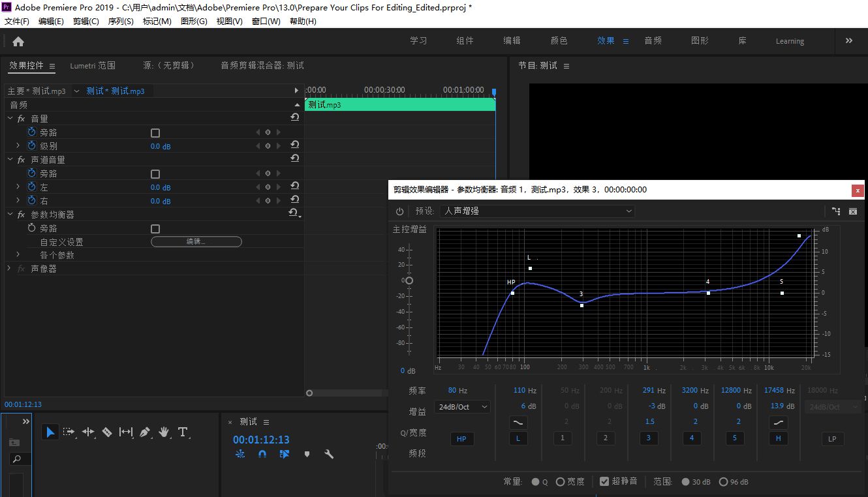Screen dimensions: 868x497
Task: Toggle insert sequences as nests icon
Action: (240, 454)
